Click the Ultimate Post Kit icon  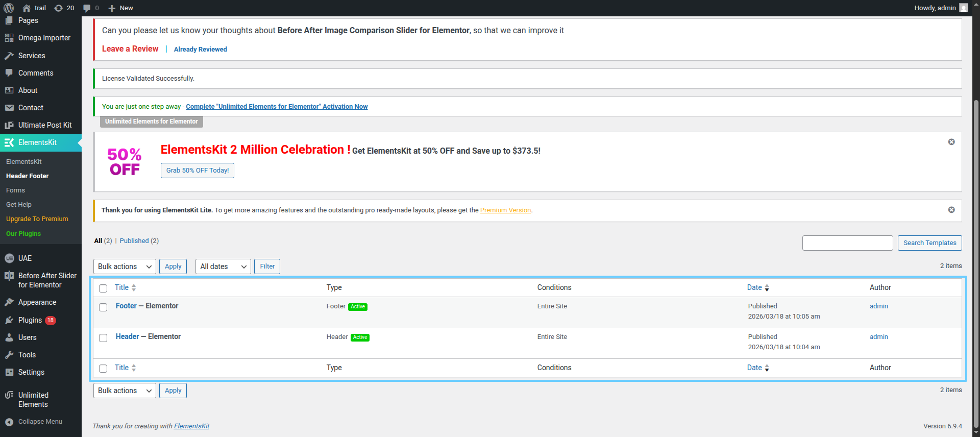9,125
